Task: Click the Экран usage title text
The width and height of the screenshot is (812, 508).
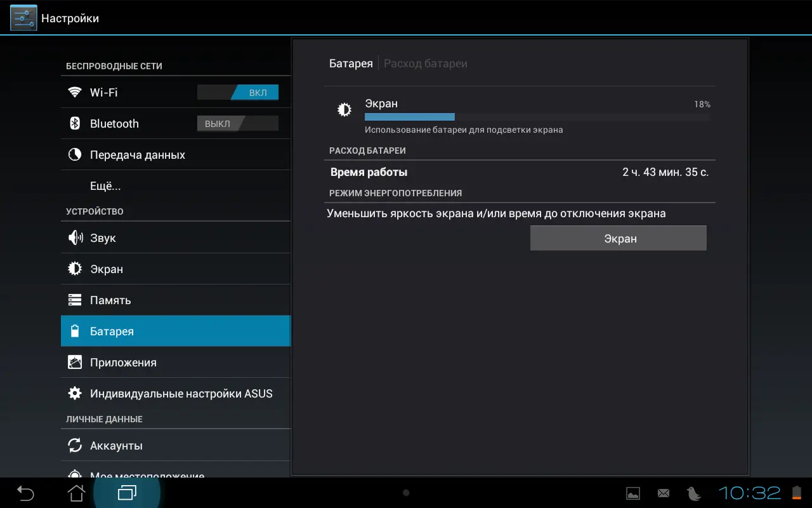Action: pyautogui.click(x=381, y=104)
